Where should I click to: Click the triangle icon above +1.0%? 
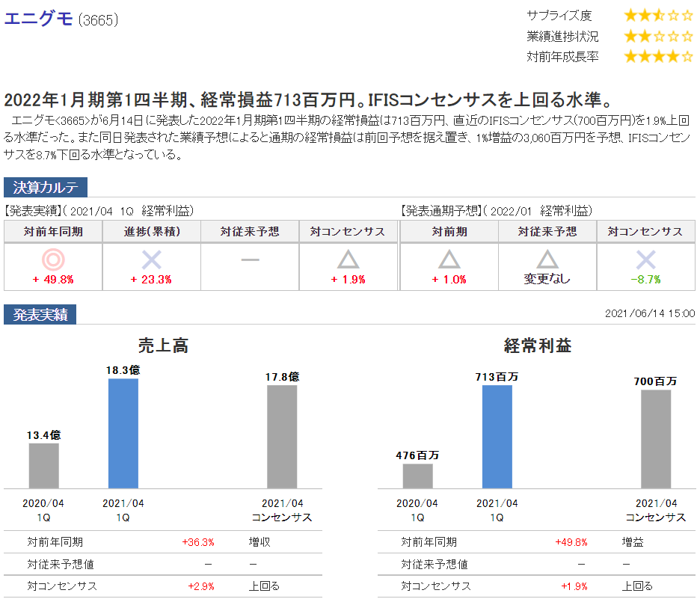449,259
